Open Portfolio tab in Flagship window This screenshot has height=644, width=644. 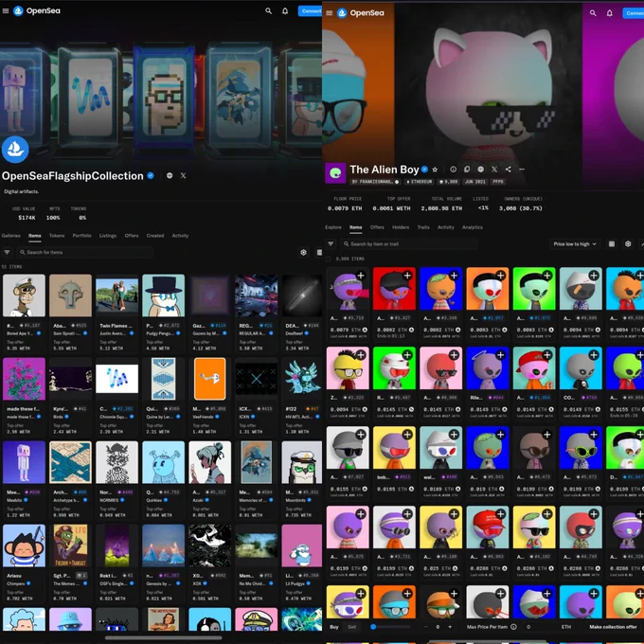coord(81,236)
